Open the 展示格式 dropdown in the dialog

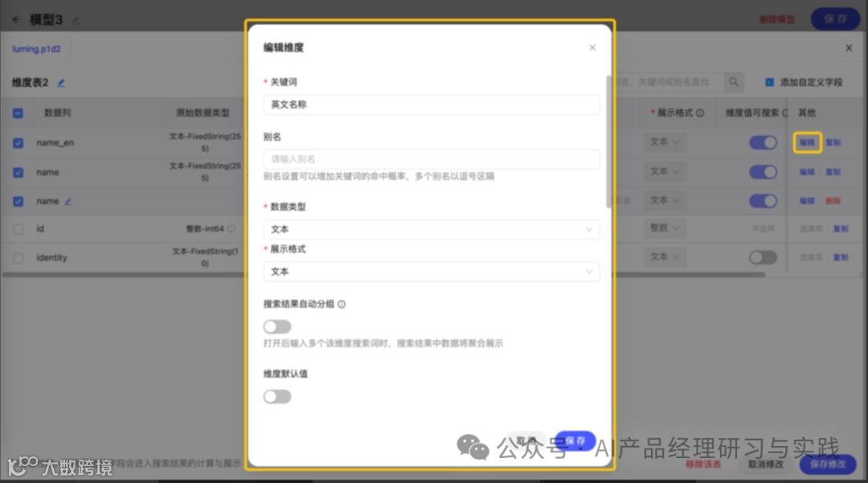click(x=432, y=272)
